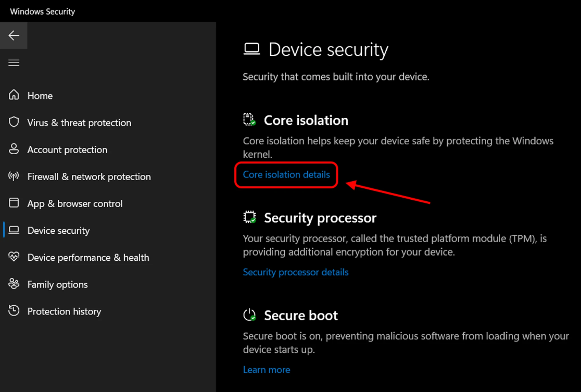Image resolution: width=581 pixels, height=392 pixels.
Task: Click the Core isolation chip icon
Action: (249, 119)
